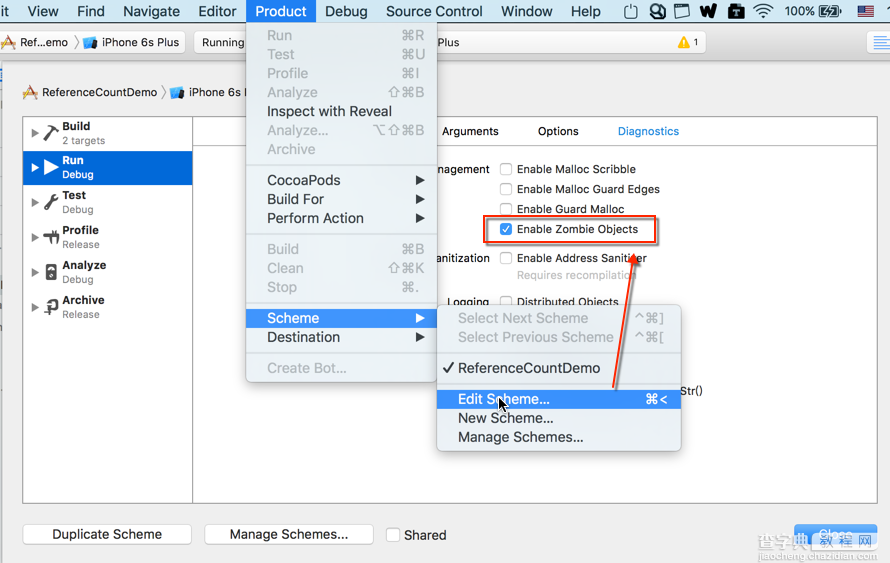Click the US flag input source icon
The image size is (890, 563).
[x=865, y=11]
